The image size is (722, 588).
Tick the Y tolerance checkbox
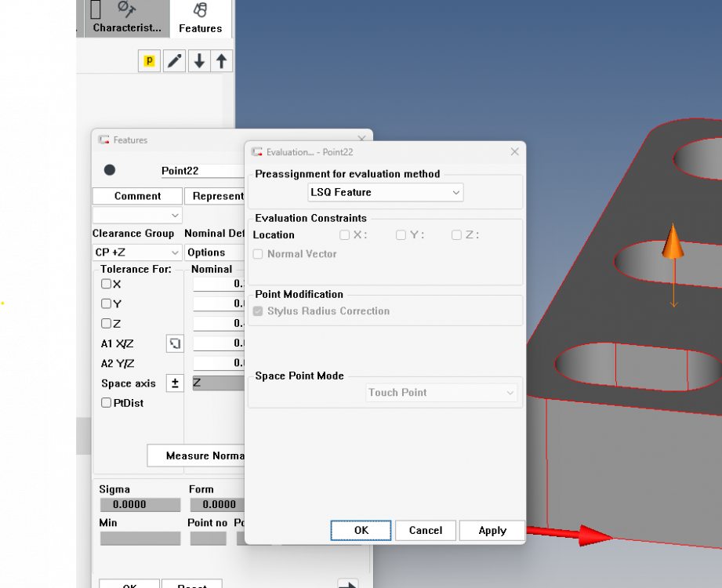pyautogui.click(x=107, y=303)
